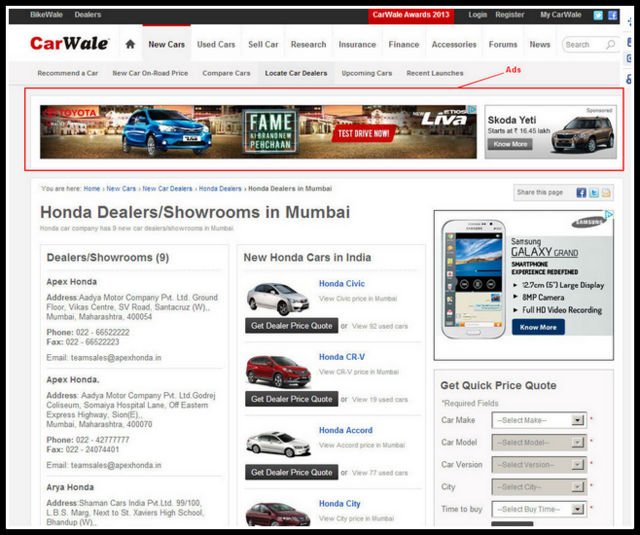Click View 77 used cars link

380,473
